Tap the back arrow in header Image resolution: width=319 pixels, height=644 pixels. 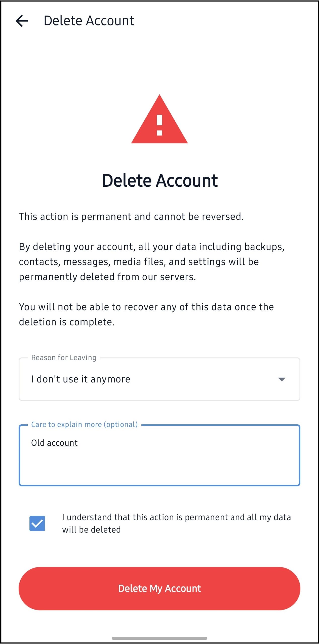pos(22,21)
